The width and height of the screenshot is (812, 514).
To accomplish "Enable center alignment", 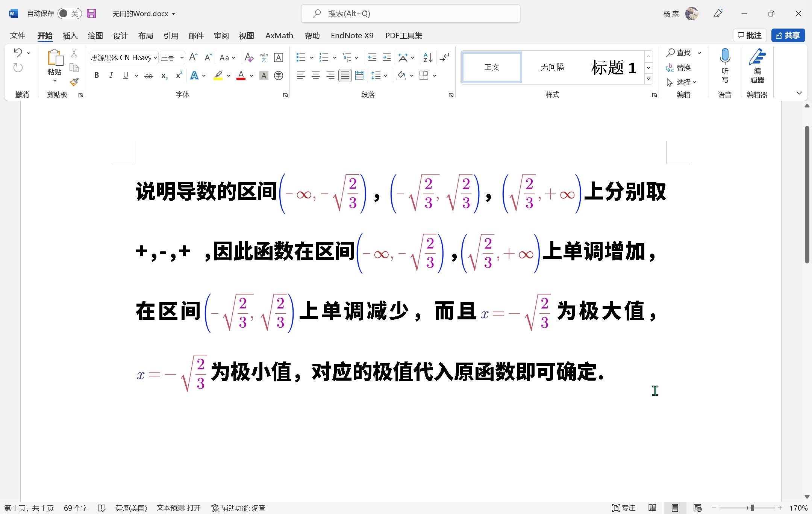I will 315,75.
